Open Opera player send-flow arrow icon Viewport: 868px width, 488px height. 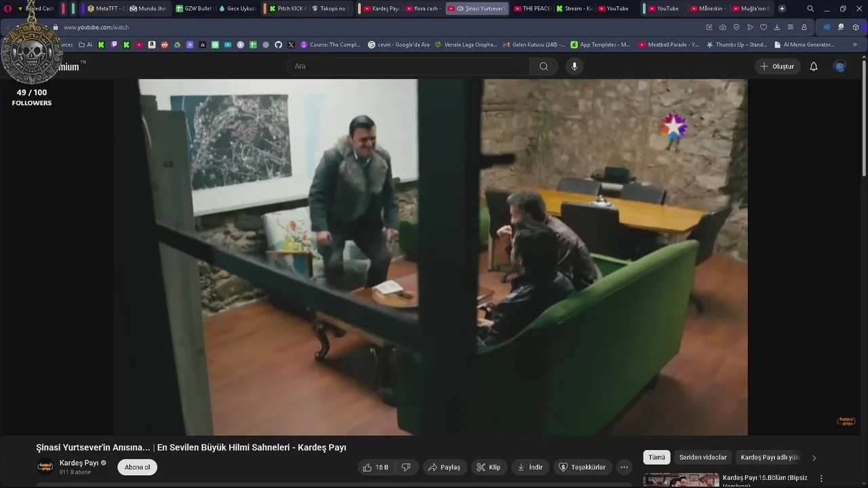pos(750,27)
